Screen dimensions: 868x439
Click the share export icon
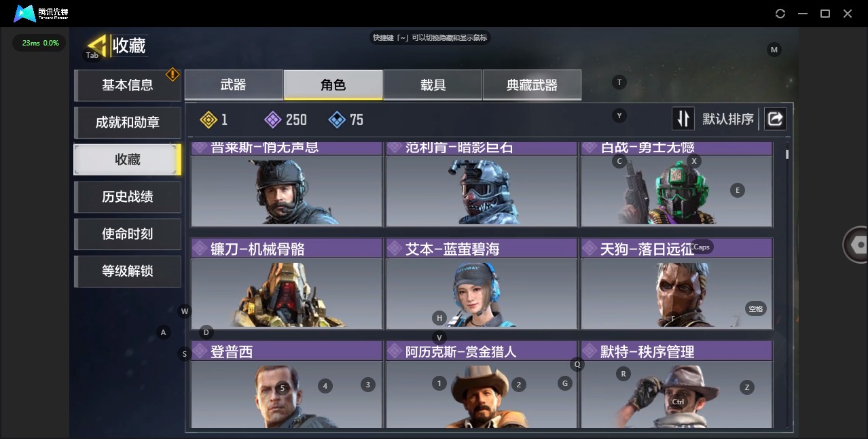tap(775, 119)
